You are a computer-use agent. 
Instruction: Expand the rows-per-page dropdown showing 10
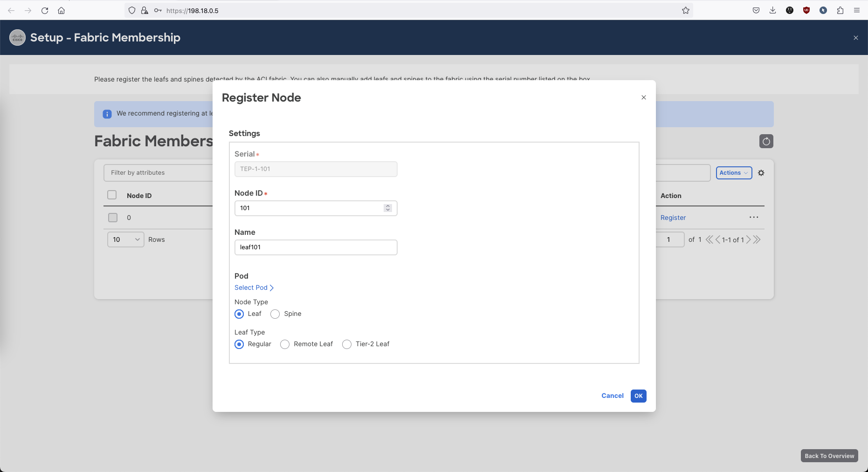[125, 239]
